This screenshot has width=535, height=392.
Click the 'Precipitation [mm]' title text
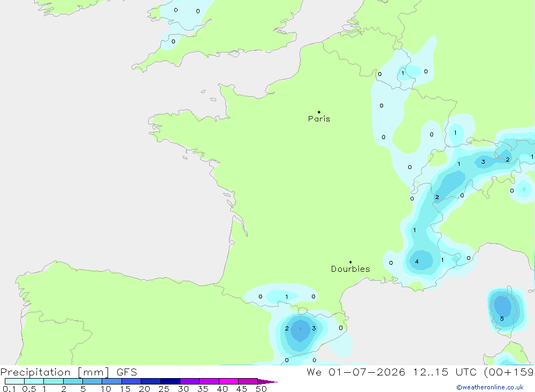55,372
